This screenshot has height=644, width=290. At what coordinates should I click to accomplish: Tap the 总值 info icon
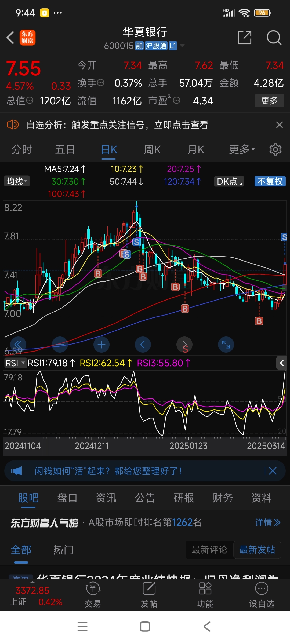(30, 101)
